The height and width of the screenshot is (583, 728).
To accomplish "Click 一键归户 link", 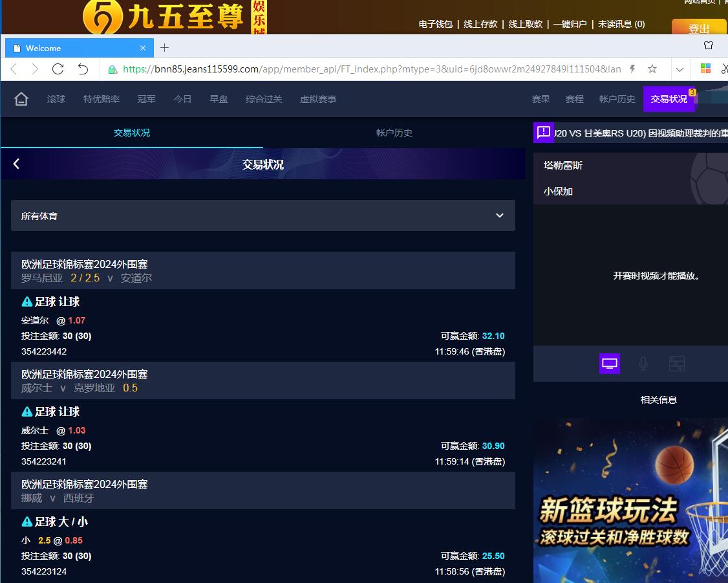I will pyautogui.click(x=570, y=24).
